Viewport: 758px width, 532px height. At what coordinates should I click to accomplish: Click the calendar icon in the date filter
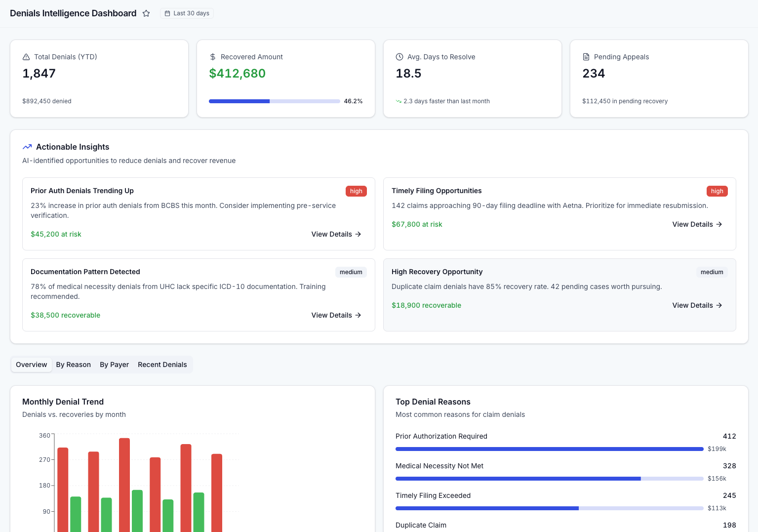(167, 13)
